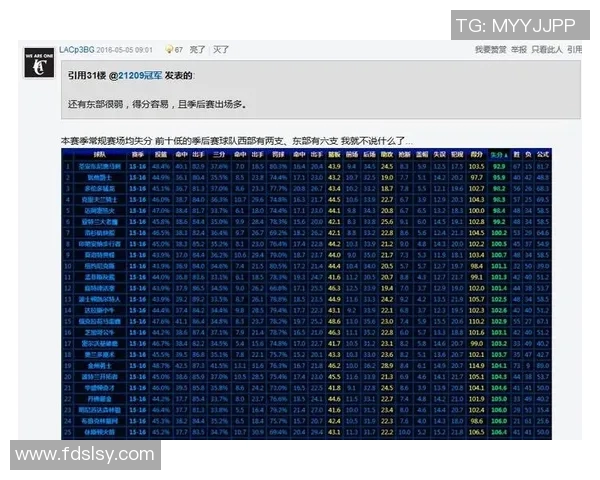Click the 我要赞赏 link
The width and height of the screenshot is (600, 480).
[x=491, y=50]
